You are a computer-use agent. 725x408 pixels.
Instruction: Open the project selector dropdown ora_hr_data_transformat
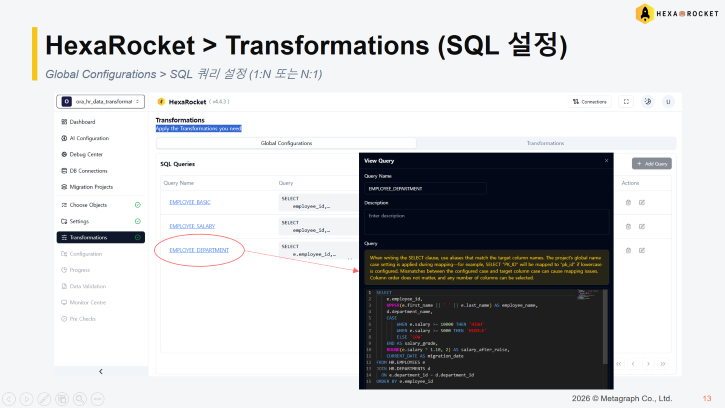coord(100,101)
